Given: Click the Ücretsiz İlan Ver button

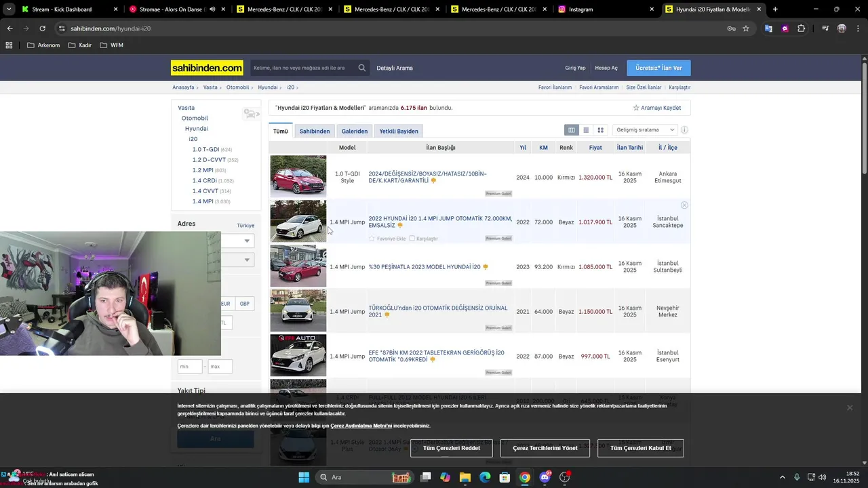Looking at the screenshot, I should pyautogui.click(x=658, y=68).
